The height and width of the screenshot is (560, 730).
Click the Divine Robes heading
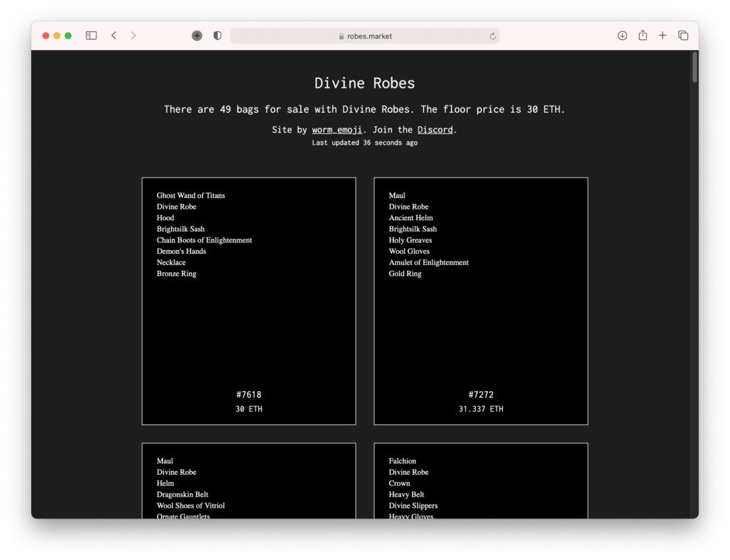click(364, 83)
